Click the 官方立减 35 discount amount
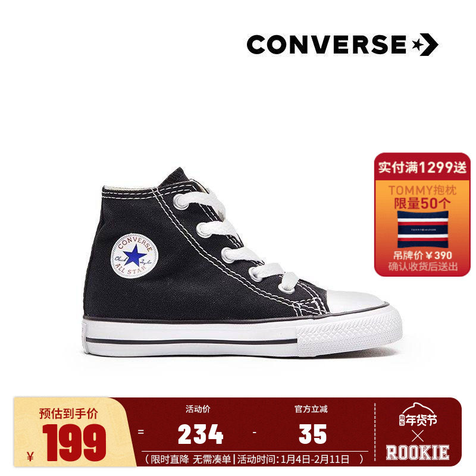The height and width of the screenshot is (476, 476). (x=313, y=434)
